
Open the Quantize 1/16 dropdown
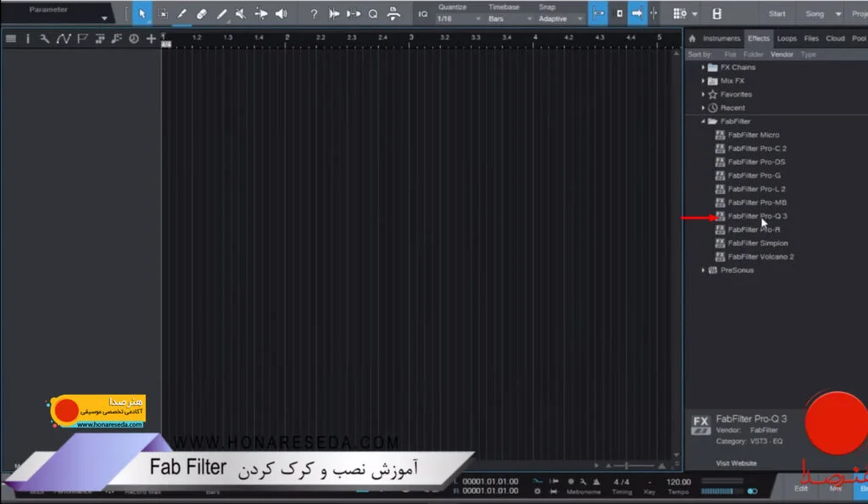click(x=459, y=19)
